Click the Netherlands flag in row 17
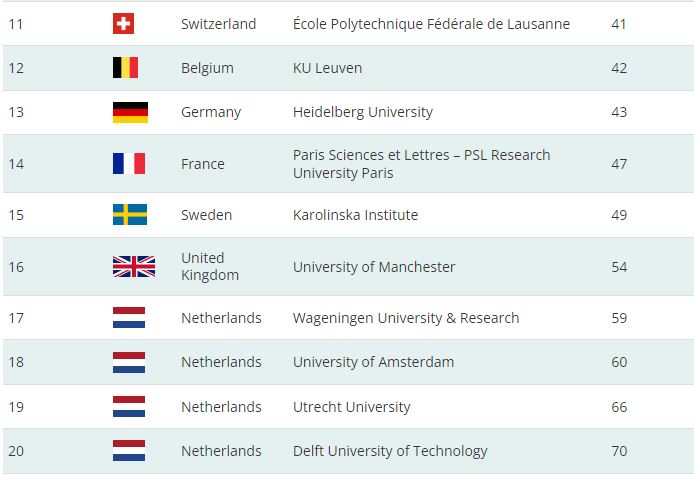Screen dimensions: 694x478 point(129,317)
